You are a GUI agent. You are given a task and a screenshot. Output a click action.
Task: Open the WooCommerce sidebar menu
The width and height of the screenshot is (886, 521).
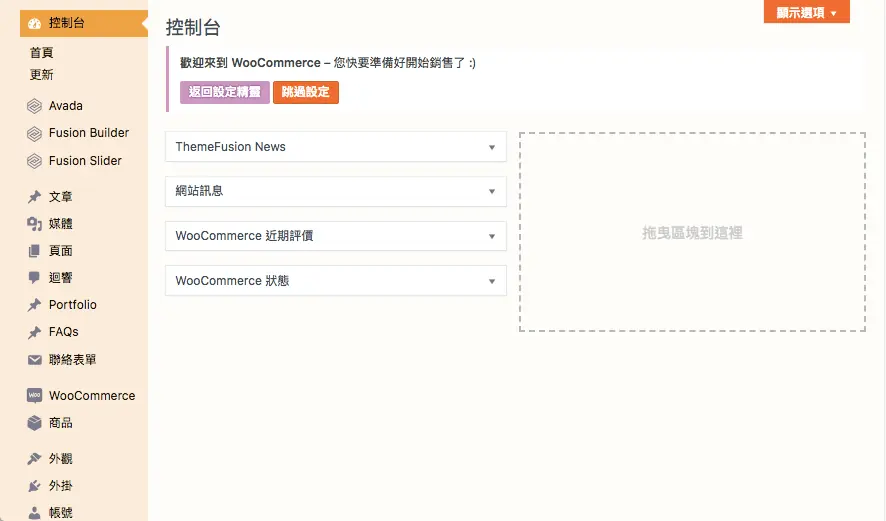click(x=92, y=396)
